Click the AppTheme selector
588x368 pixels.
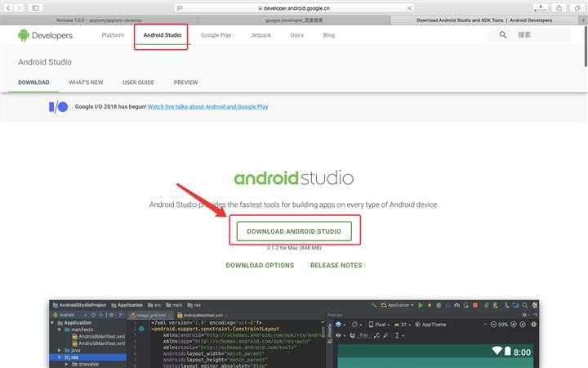pos(430,325)
